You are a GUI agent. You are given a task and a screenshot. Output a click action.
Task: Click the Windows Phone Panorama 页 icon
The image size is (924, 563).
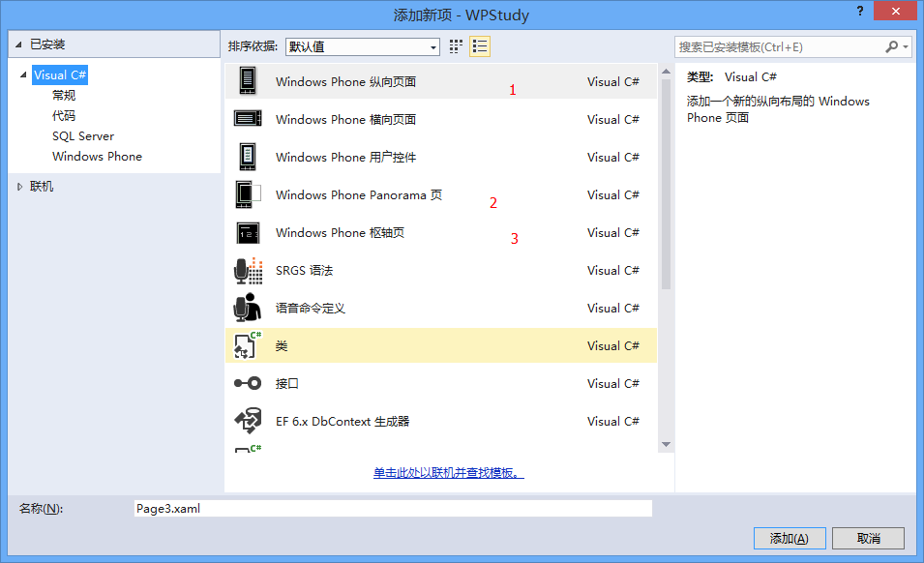(x=248, y=194)
